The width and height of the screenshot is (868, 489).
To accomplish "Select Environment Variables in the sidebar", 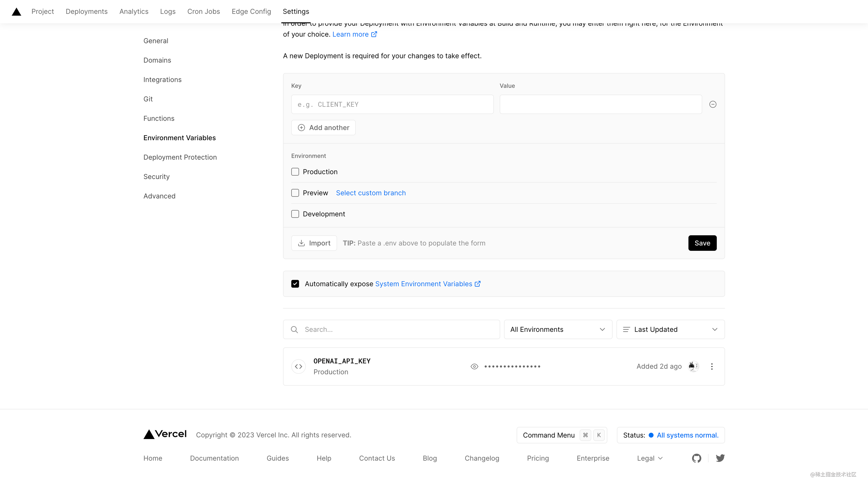I will (180, 138).
